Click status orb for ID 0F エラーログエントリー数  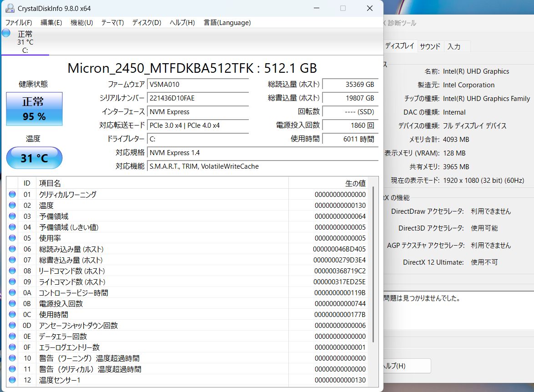12,347
